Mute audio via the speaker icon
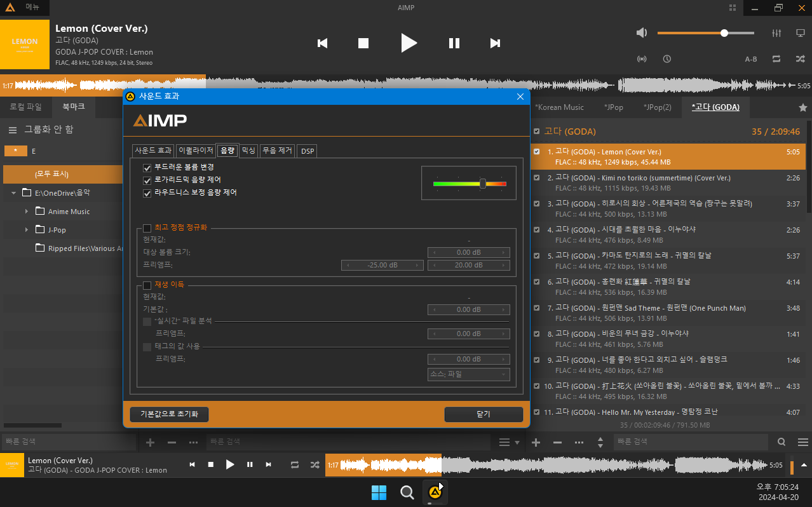This screenshot has height=507, width=812. tap(641, 33)
